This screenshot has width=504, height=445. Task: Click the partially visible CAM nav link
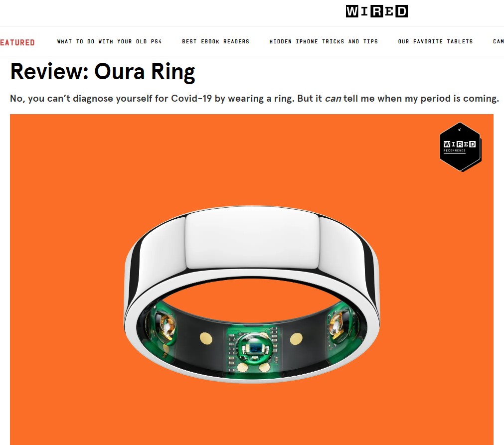(498, 41)
